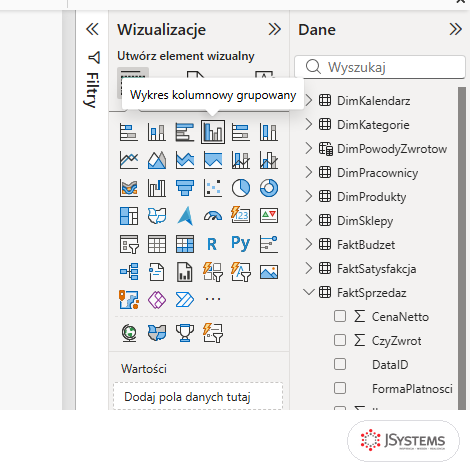
Task: Select the area chart visual
Action: click(157, 160)
